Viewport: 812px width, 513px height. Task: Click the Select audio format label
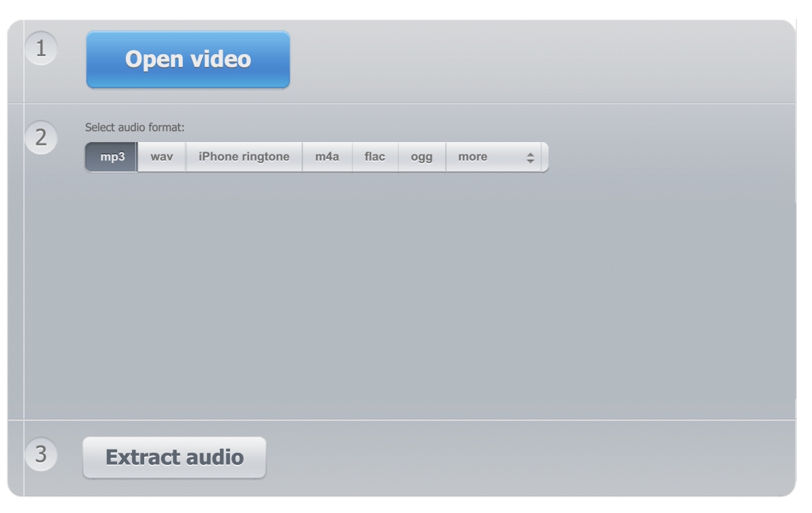point(135,127)
